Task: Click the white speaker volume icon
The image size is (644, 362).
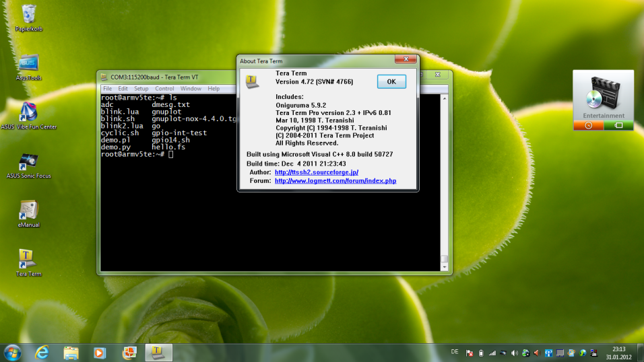Action: coord(515,353)
